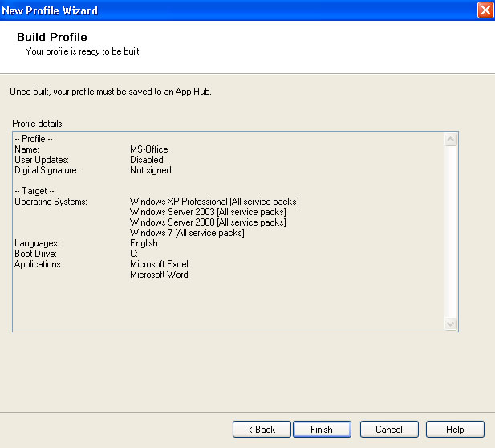Select the Windows XP Professional line

[x=214, y=202]
